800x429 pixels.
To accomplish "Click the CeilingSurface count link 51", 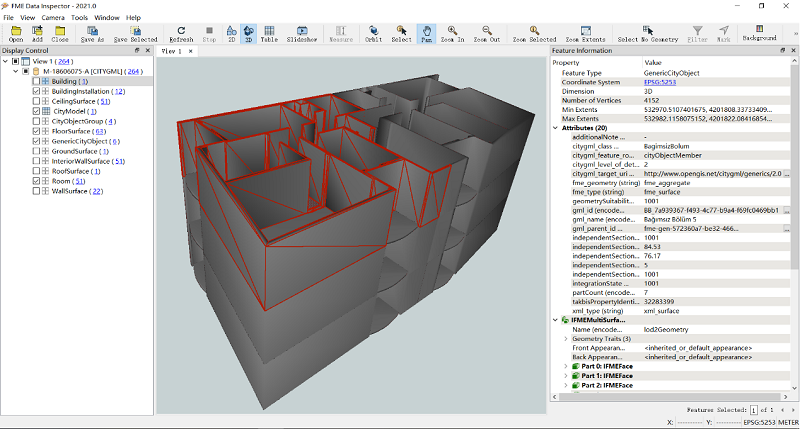I will click(x=105, y=102).
